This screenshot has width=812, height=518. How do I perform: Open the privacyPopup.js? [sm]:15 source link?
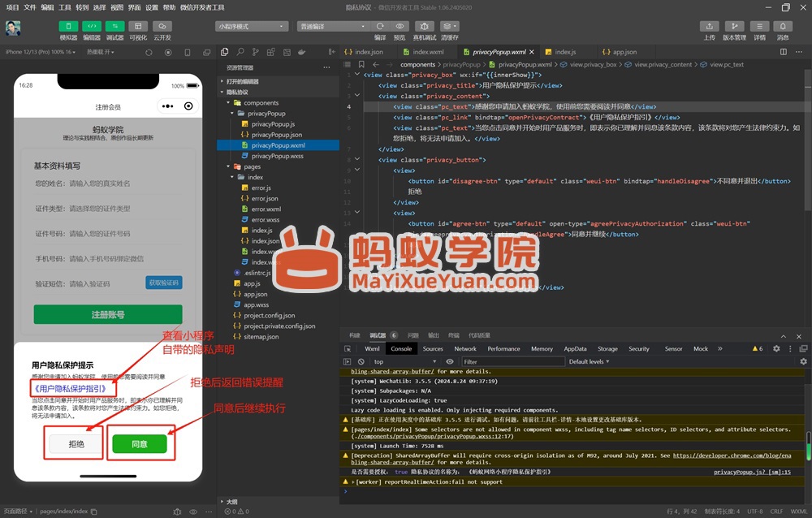pos(752,472)
